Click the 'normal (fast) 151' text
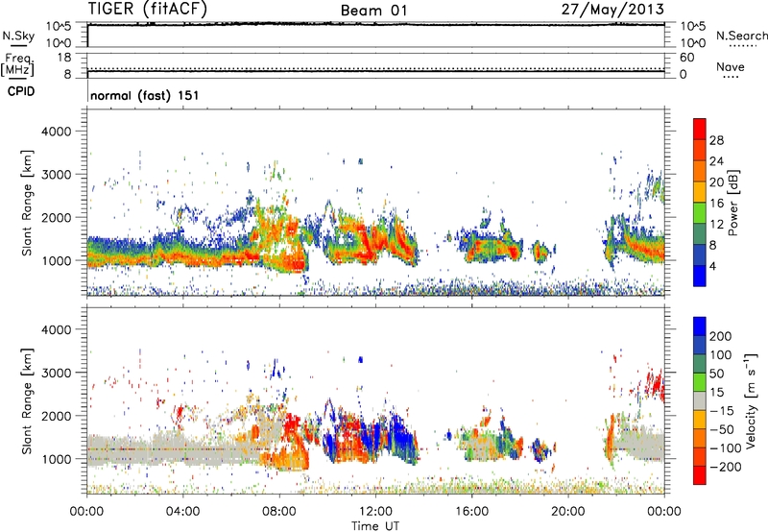Image resolution: width=768 pixels, height=532 pixels. pyautogui.click(x=145, y=95)
